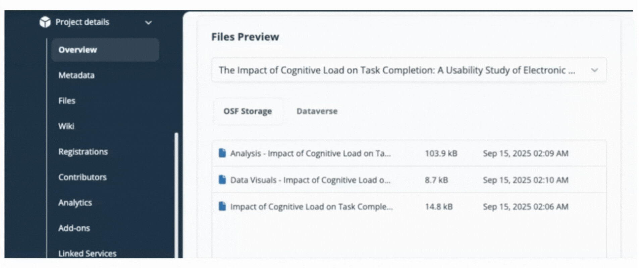Go to Metadata in the sidebar
This screenshot has height=268, width=644.
pyautogui.click(x=76, y=75)
